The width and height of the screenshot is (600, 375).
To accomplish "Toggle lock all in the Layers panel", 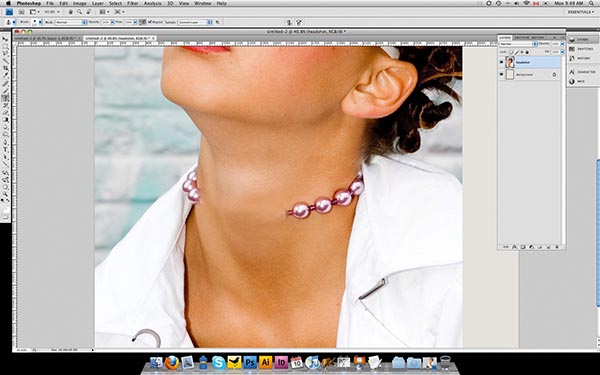I will coord(527,52).
